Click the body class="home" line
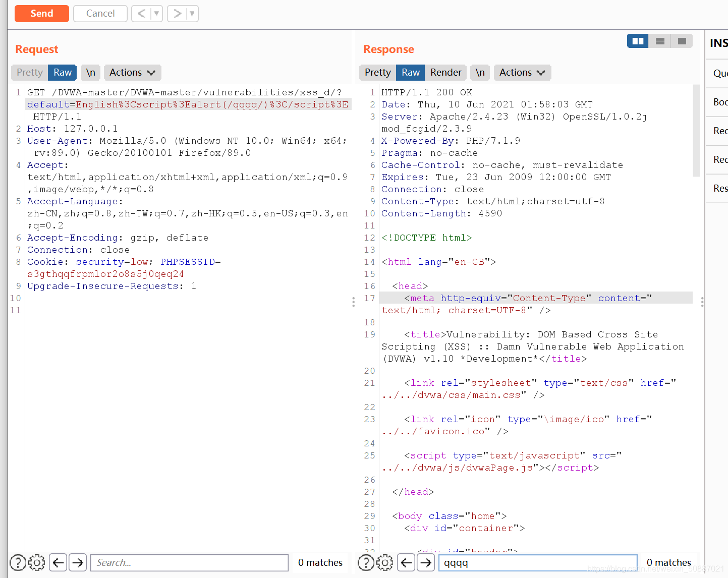 tap(450, 516)
